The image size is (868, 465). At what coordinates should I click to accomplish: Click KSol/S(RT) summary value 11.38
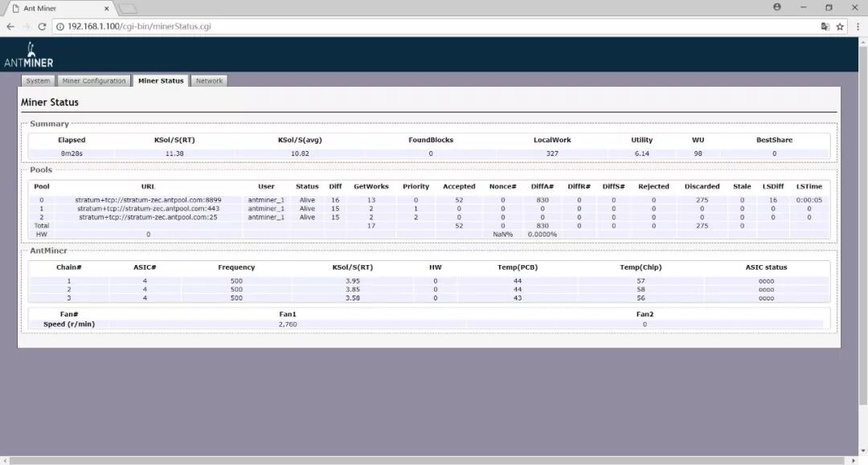[x=174, y=153]
